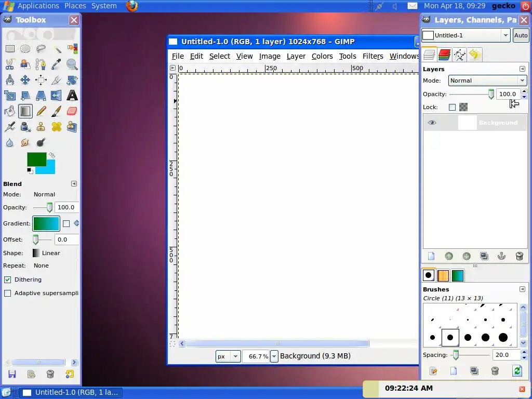This screenshot has height=399, width=532.
Task: Hide the Background layer eye icon
Action: (x=432, y=123)
